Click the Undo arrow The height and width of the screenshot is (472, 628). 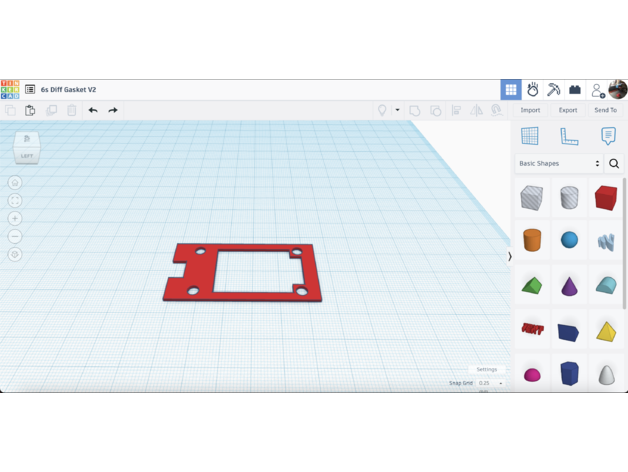coord(93,110)
